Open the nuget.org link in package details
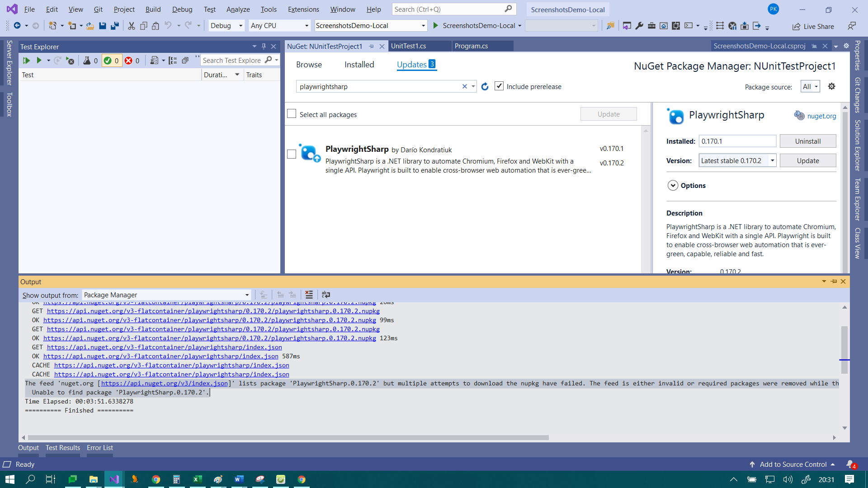Image resolution: width=868 pixels, height=488 pixels. (x=821, y=116)
